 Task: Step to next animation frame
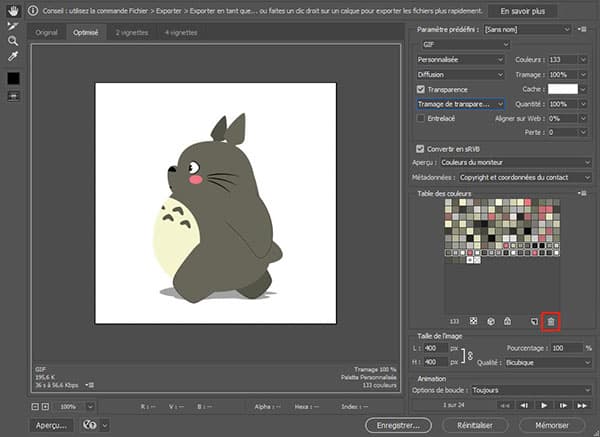(563, 405)
